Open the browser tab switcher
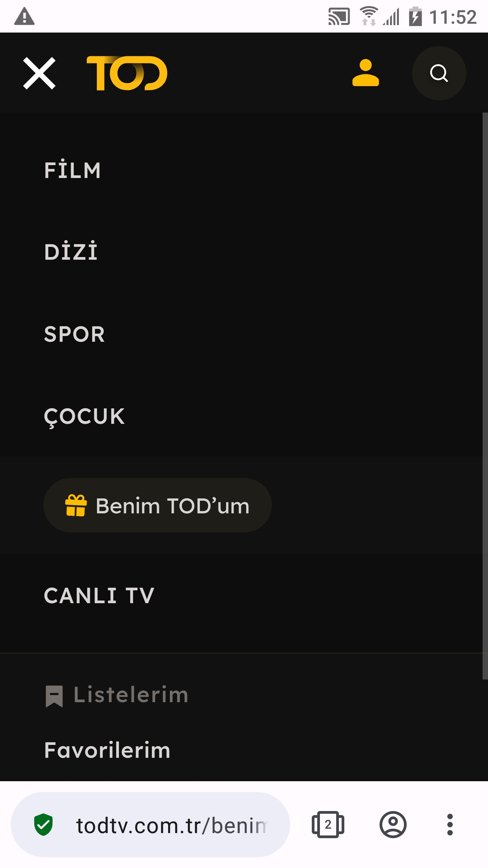 [x=328, y=825]
